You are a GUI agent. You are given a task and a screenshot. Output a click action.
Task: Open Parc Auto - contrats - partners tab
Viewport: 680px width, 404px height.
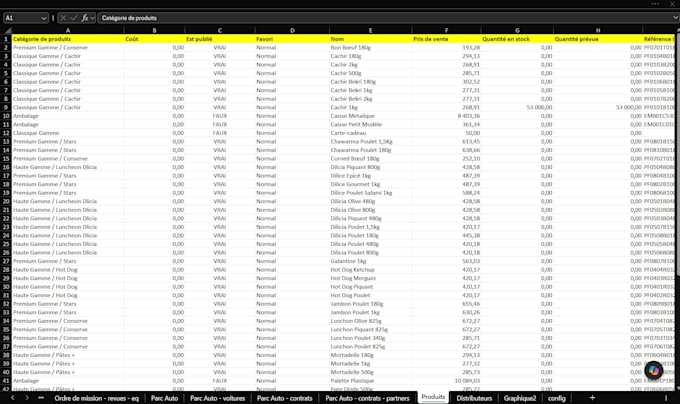coord(367,398)
